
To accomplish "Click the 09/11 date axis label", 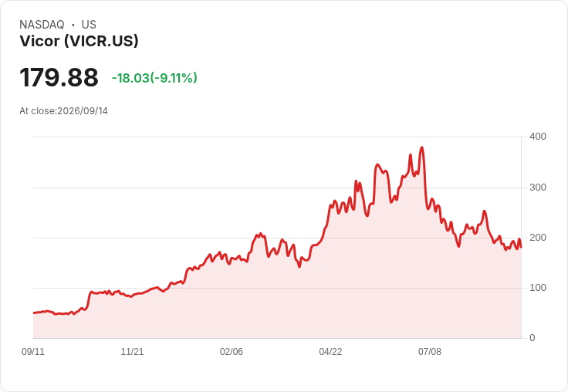I will [x=33, y=352].
